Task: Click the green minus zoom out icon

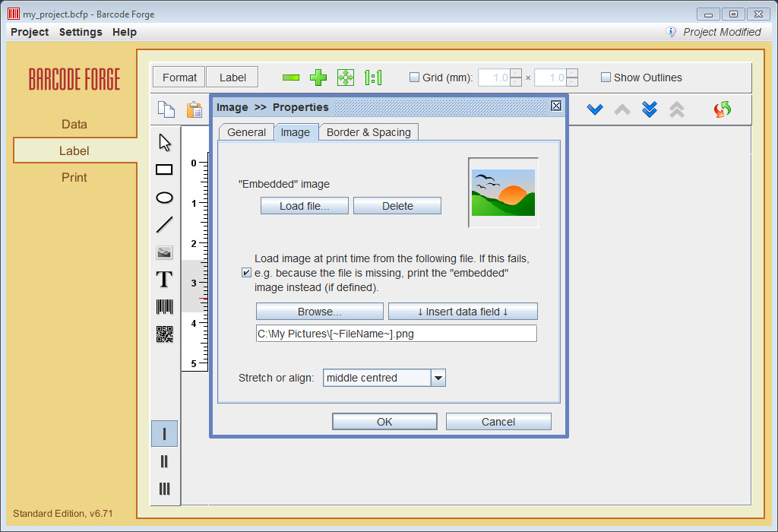Action: pos(291,78)
